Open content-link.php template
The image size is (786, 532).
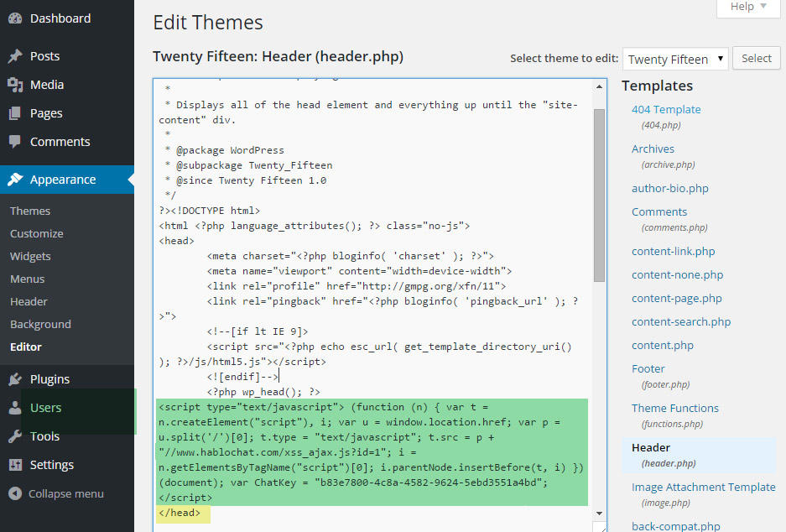pos(674,251)
